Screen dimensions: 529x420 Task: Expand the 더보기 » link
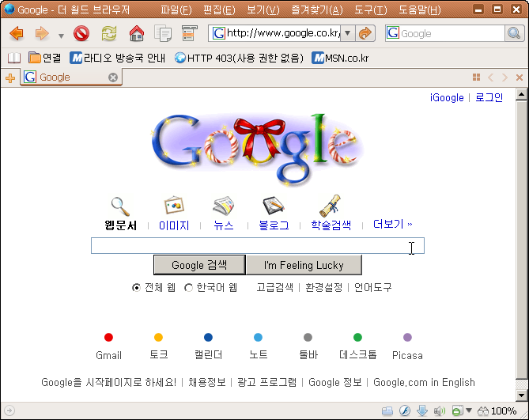coord(392,224)
